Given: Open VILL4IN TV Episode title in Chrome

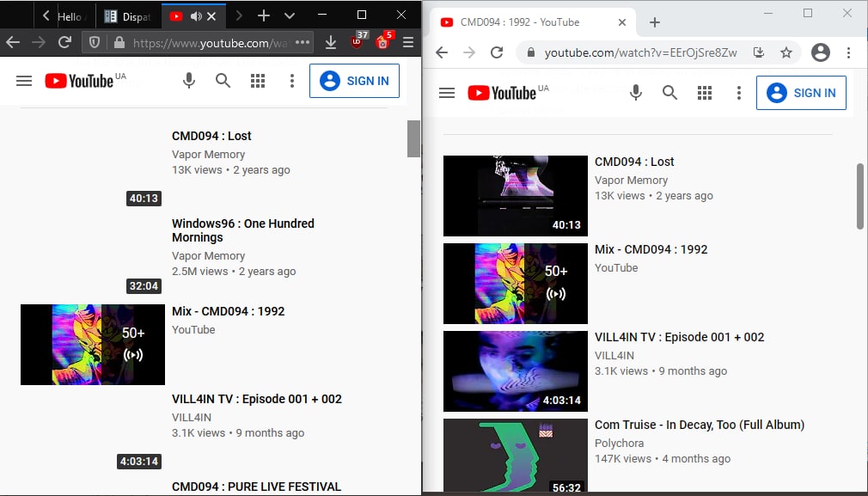Looking at the screenshot, I should [679, 337].
